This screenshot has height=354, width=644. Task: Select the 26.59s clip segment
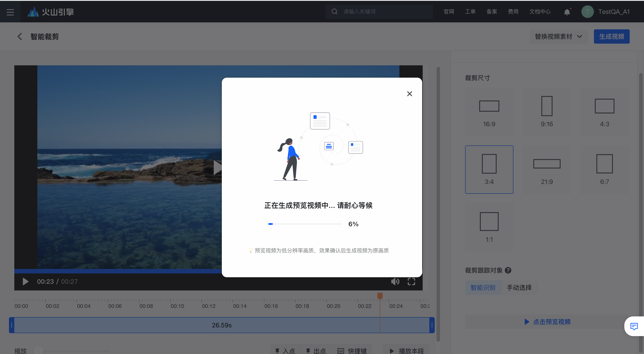pos(222,325)
